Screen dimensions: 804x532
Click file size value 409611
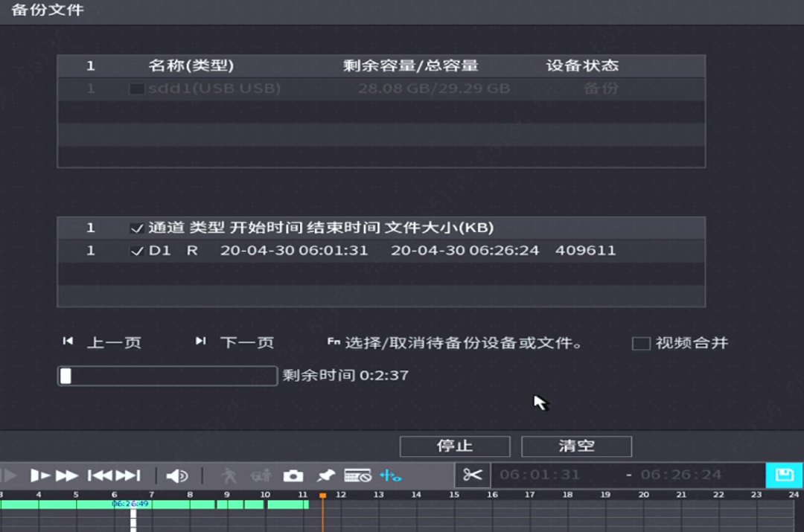[x=586, y=251]
